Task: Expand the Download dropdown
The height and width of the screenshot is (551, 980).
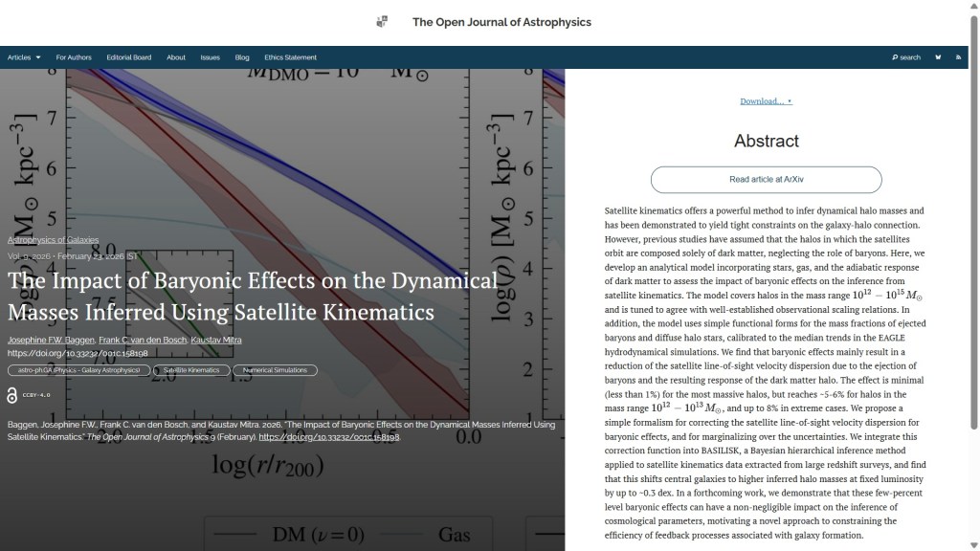Action: pos(766,101)
